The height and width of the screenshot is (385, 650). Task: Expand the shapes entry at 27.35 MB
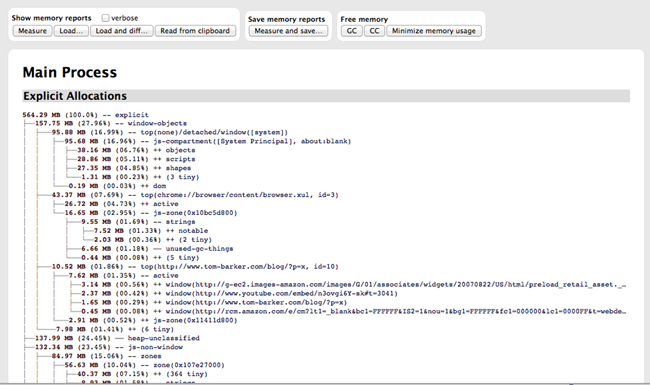point(134,168)
